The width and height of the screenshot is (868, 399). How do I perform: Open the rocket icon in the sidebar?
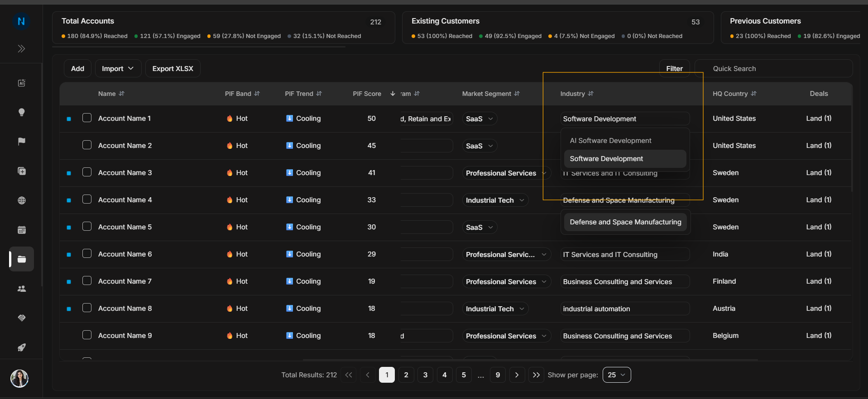click(x=21, y=347)
